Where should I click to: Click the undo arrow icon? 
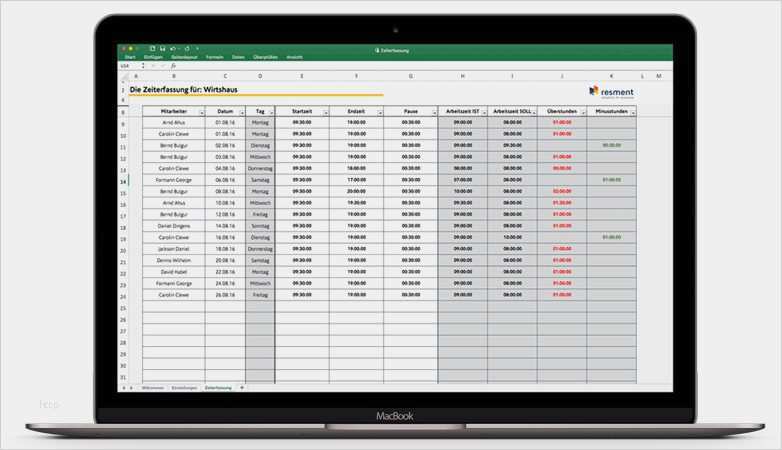tap(173, 48)
